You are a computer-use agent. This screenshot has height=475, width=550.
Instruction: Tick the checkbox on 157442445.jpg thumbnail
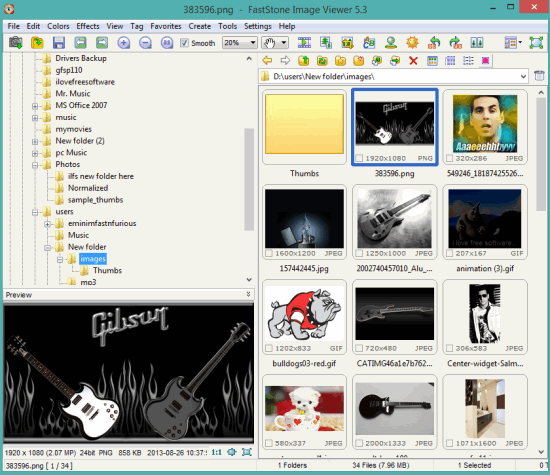[269, 253]
